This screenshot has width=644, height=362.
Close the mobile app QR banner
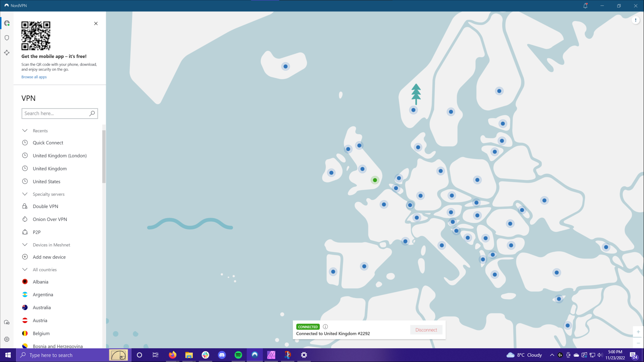click(x=96, y=23)
